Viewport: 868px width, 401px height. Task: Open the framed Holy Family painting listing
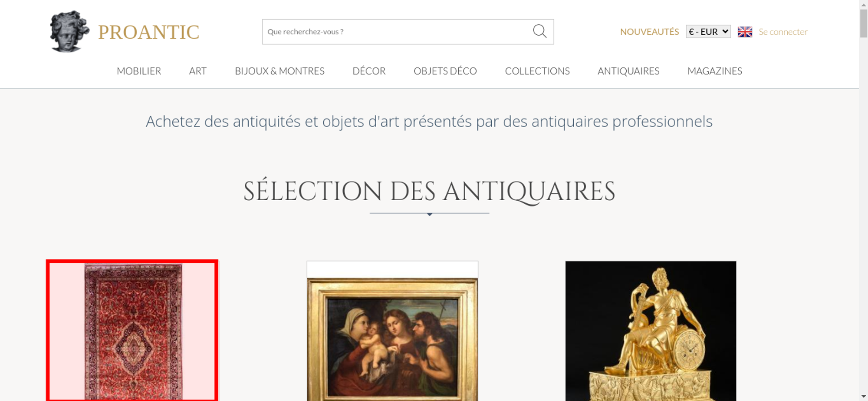(x=392, y=331)
